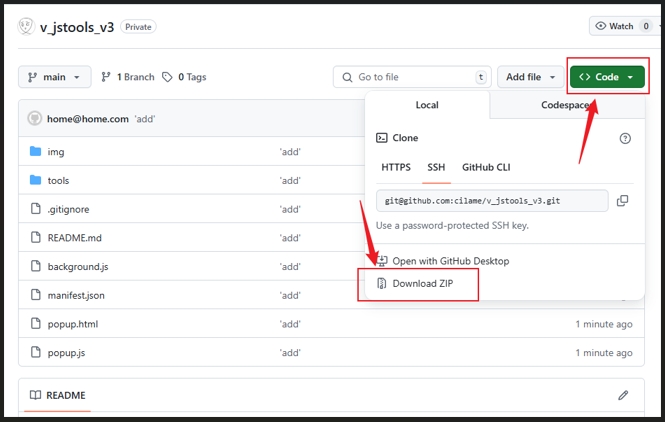The height and width of the screenshot is (422, 665).
Task: Click the tag icon beside 0 Tags
Action: point(168,77)
